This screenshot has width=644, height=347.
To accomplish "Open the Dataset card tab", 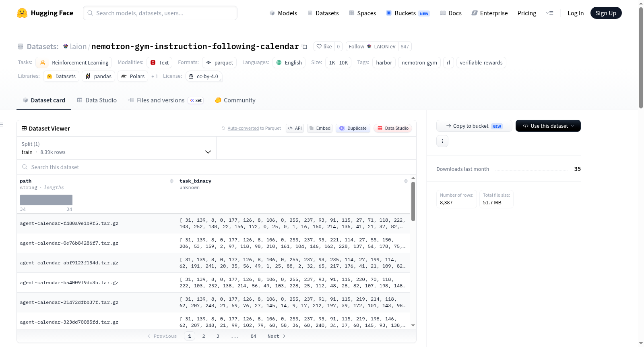I will click(x=44, y=100).
